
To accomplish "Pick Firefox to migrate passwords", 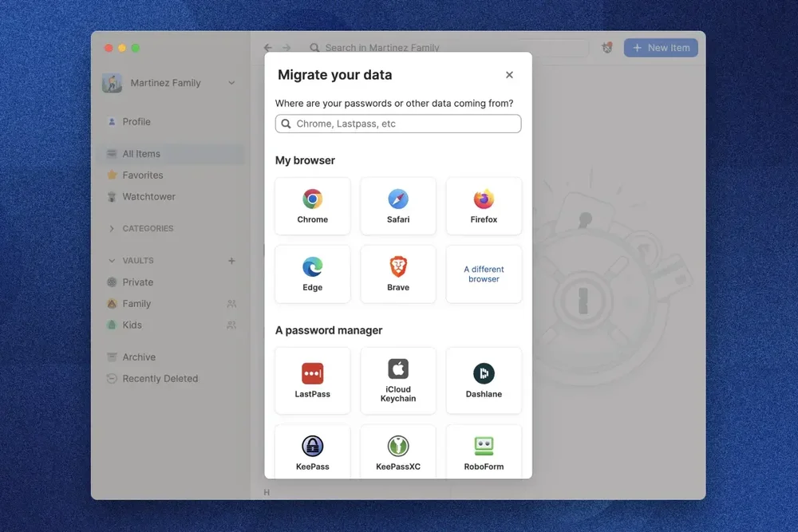I will (484, 206).
